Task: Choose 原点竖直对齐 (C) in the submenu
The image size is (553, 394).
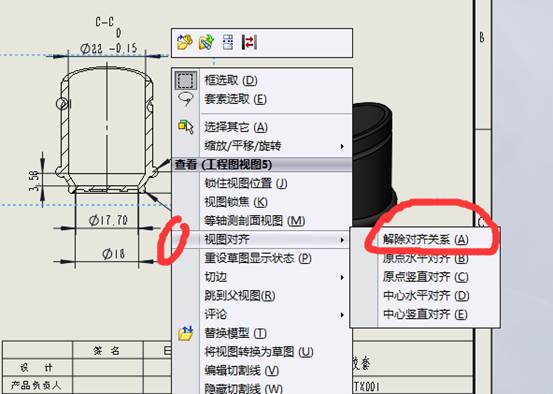Action: pyautogui.click(x=426, y=277)
